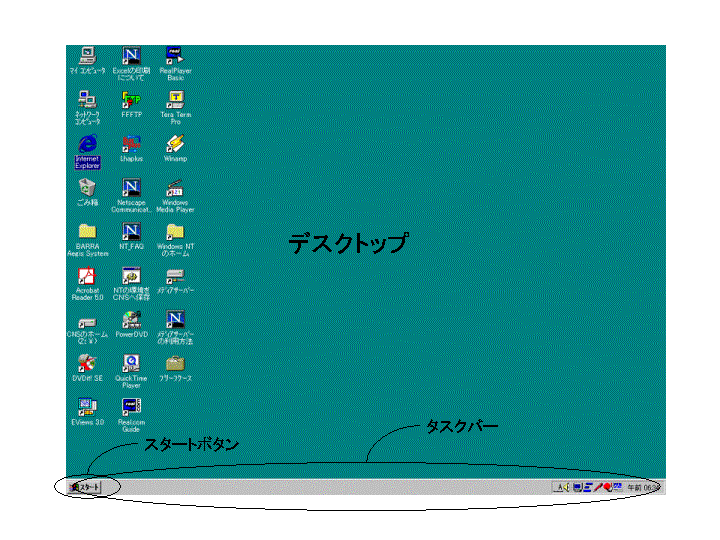
Task: Open the Recycle Bin (ごみ箱) icon
Action: 87,187
